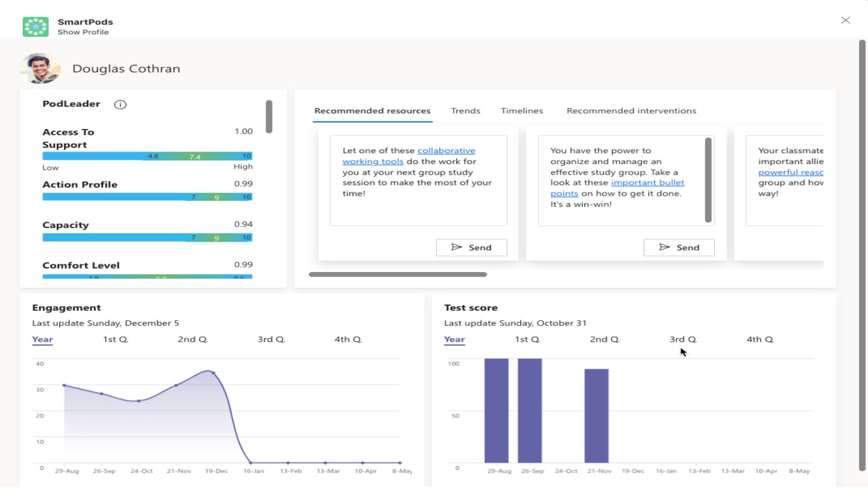The width and height of the screenshot is (868, 488).
Task: Click the Access To Support score bar
Action: pyautogui.click(x=147, y=156)
